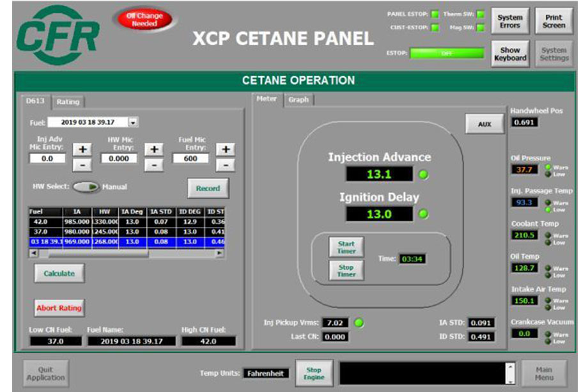Viewport: 588px width, 392px height.
Task: Open the Fuel dropdown list
Action: (133, 122)
